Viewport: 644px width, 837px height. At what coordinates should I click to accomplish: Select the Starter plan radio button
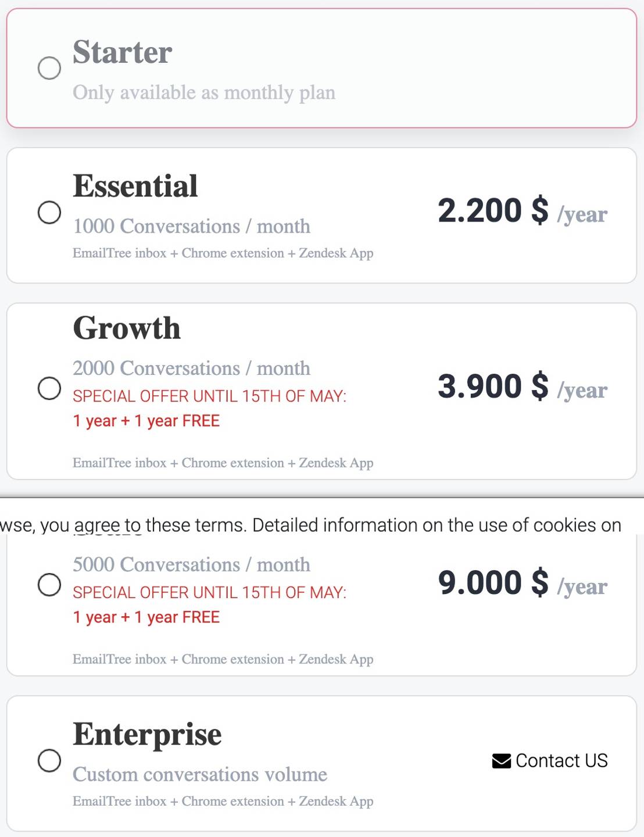(x=49, y=69)
